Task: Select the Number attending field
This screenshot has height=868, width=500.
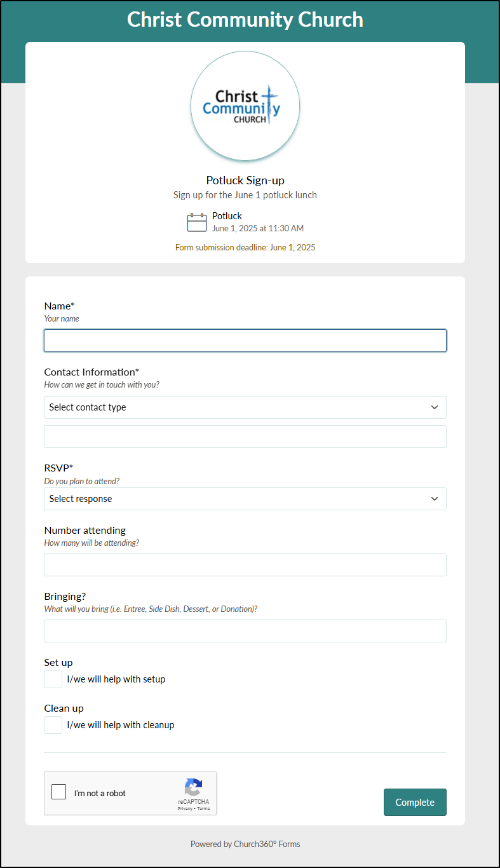Action: pos(245,565)
